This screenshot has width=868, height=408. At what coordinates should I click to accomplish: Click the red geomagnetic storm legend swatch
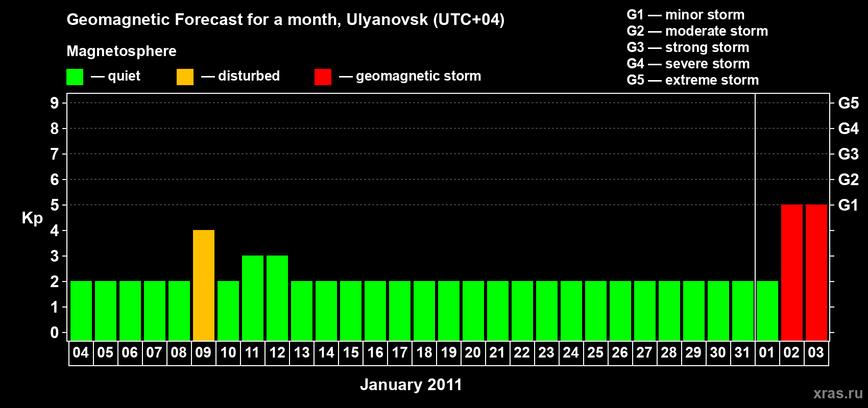[x=323, y=77]
